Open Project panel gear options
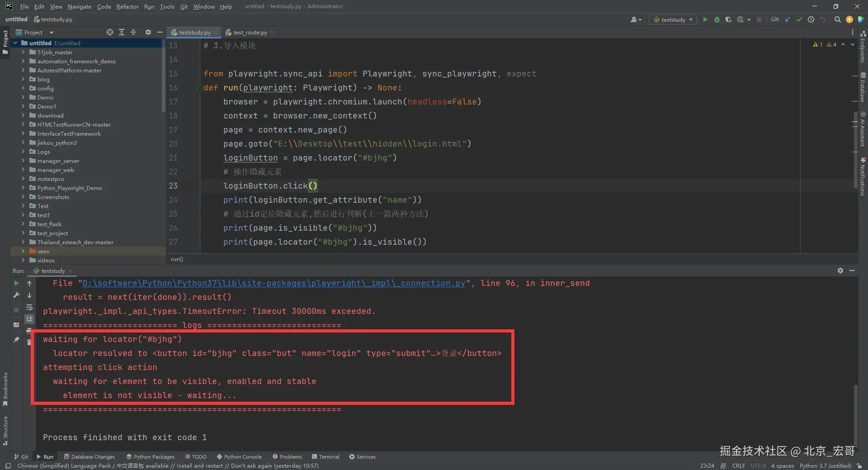Screen dimensions: 868x470 148,32
